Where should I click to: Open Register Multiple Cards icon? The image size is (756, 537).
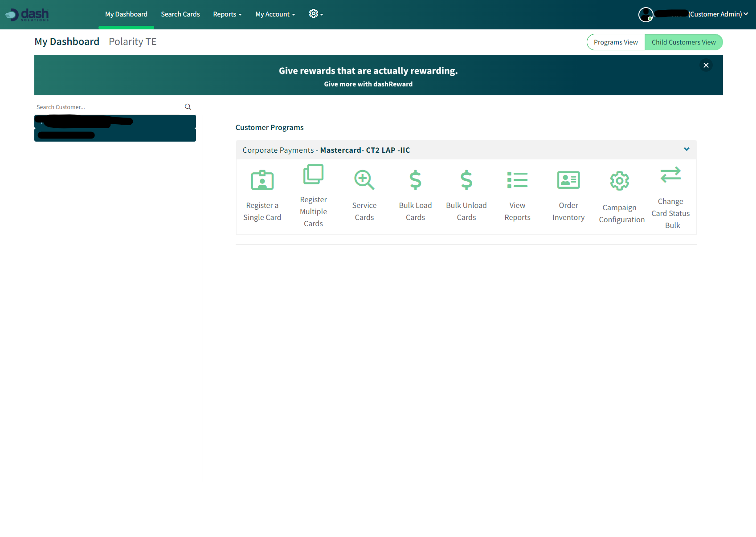tap(313, 174)
